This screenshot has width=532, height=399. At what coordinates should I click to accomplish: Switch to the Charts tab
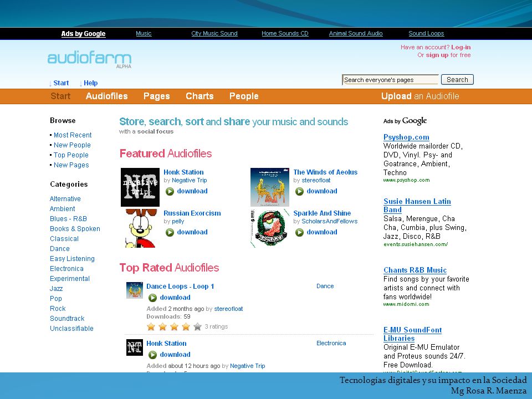point(199,96)
